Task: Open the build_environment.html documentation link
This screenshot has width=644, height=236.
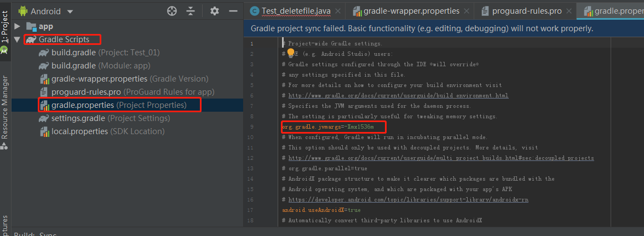Action: 399,96
